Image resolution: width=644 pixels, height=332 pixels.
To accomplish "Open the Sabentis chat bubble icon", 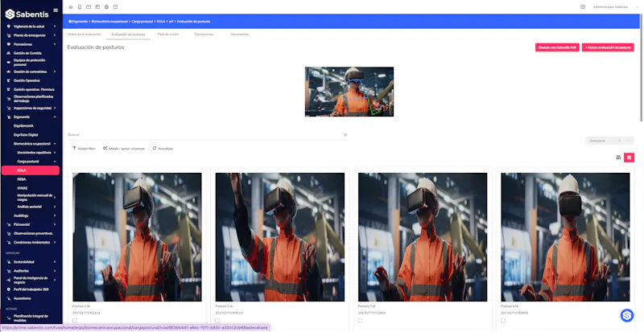I will 627,315.
